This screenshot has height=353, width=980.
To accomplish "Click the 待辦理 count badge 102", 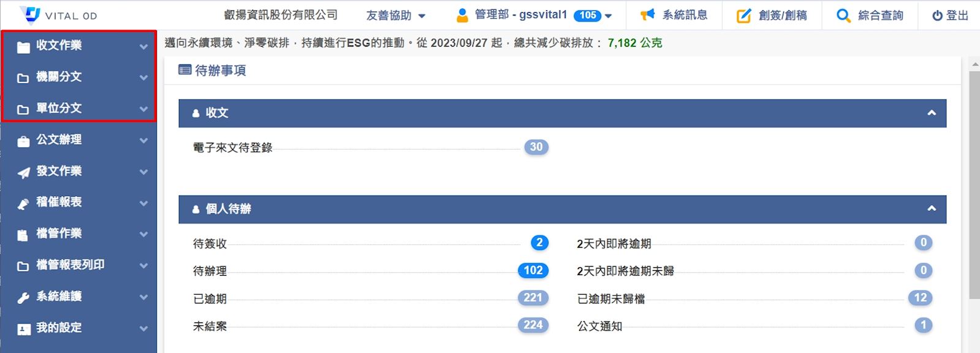I will pyautogui.click(x=533, y=270).
